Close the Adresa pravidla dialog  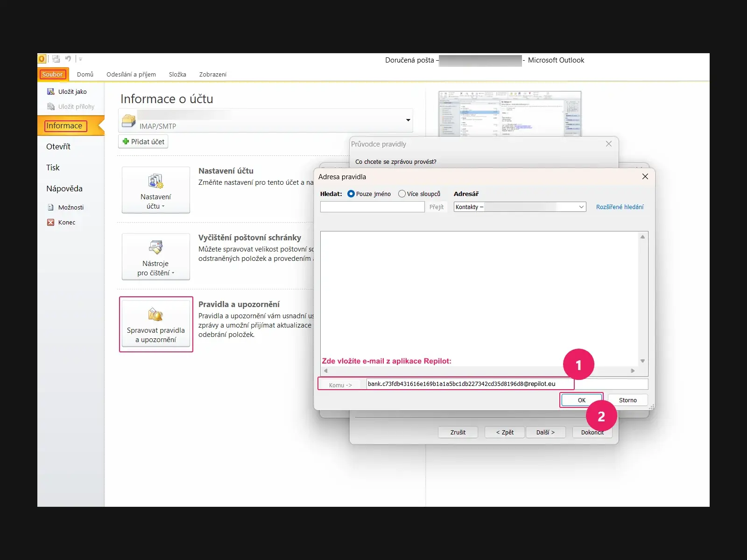click(x=645, y=176)
